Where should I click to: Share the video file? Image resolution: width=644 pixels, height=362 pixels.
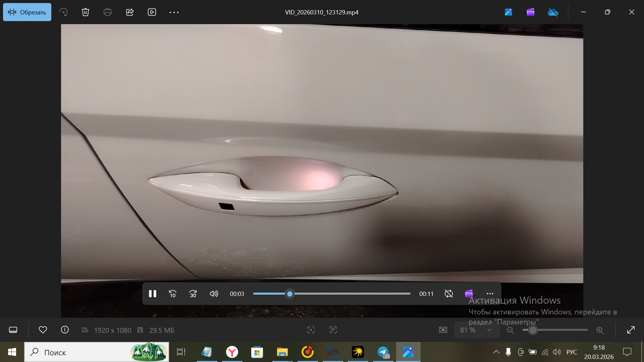pyautogui.click(x=130, y=12)
